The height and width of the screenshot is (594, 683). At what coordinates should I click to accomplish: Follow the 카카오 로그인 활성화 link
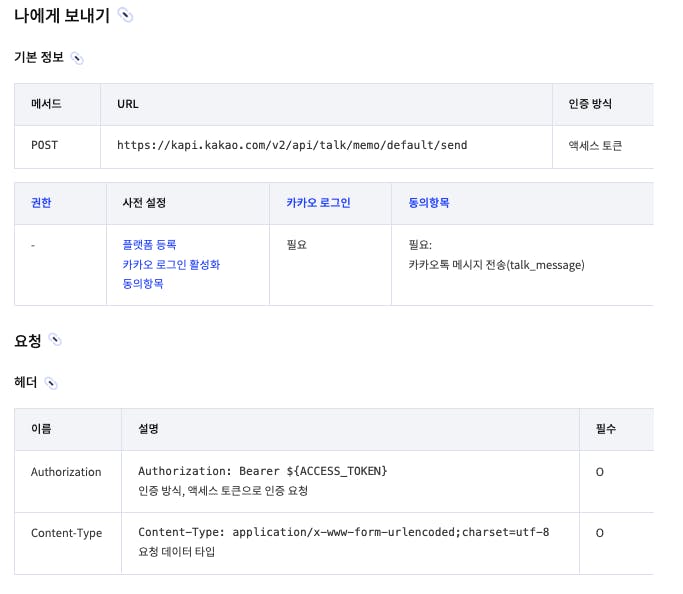[170, 264]
